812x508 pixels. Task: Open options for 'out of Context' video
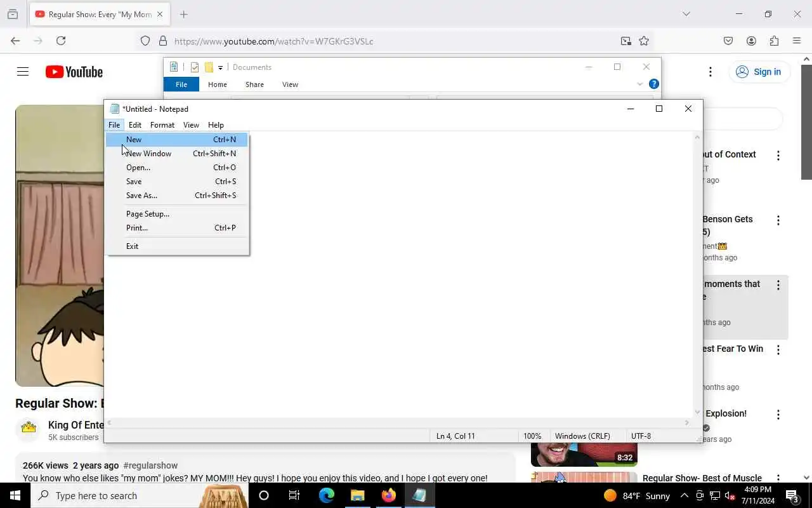[x=778, y=156]
